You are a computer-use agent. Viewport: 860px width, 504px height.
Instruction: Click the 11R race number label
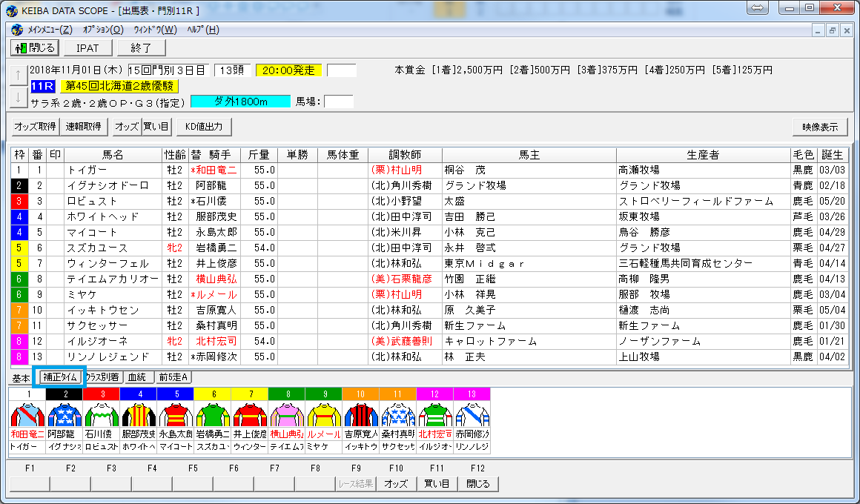coord(42,86)
